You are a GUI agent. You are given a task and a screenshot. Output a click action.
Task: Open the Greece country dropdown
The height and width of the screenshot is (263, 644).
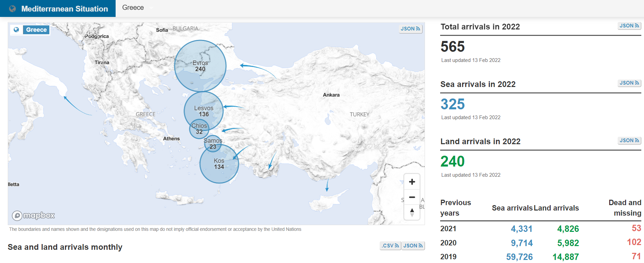pos(137,7)
